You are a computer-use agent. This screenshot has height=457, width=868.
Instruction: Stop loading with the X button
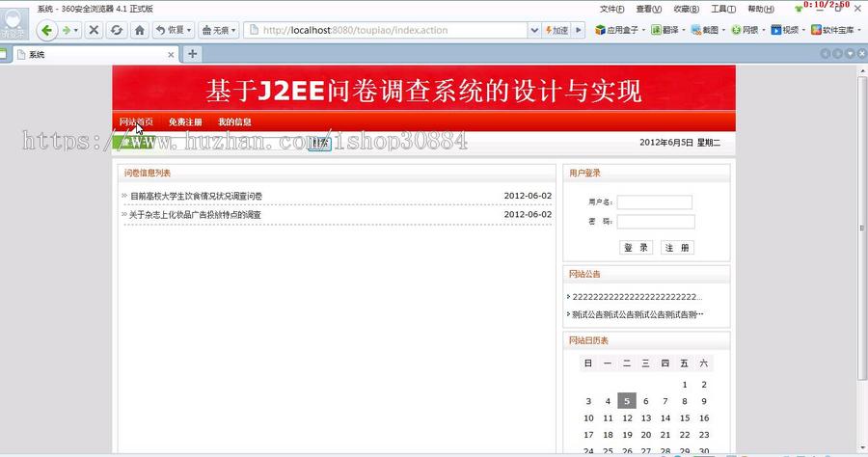click(94, 30)
